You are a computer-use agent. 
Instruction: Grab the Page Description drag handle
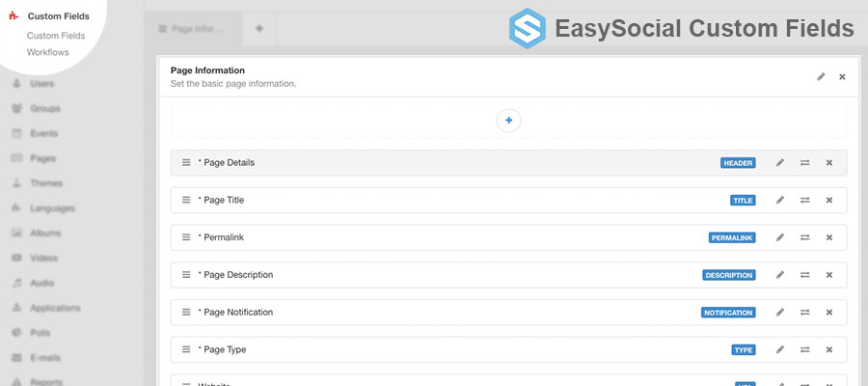pos(186,275)
